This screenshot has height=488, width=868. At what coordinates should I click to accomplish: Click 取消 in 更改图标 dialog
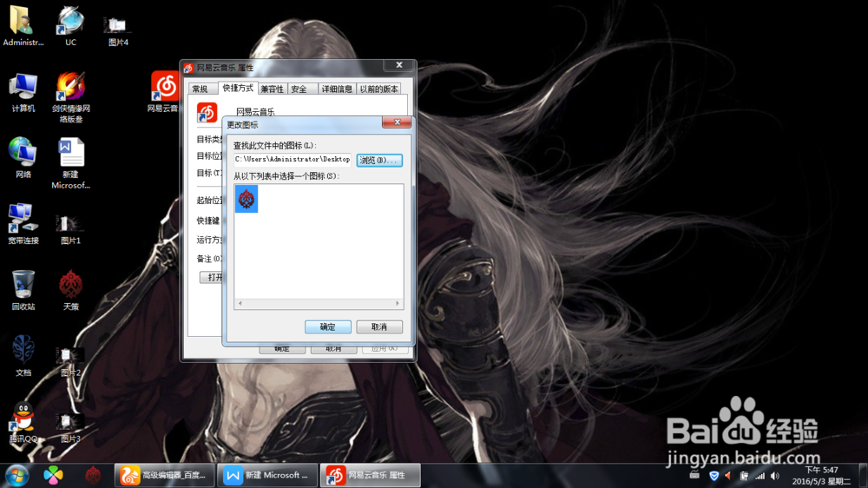(x=379, y=326)
